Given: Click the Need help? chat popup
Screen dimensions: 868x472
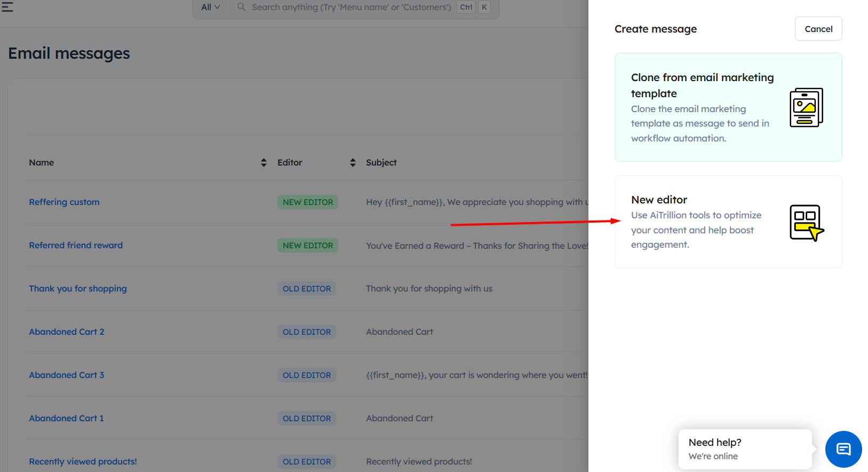Looking at the screenshot, I should (745, 449).
